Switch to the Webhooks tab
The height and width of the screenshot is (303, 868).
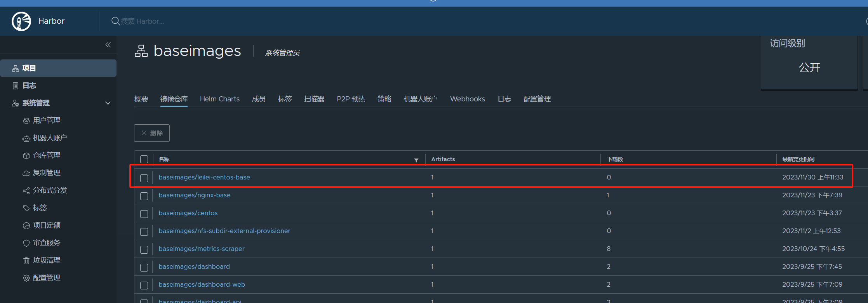(x=468, y=99)
